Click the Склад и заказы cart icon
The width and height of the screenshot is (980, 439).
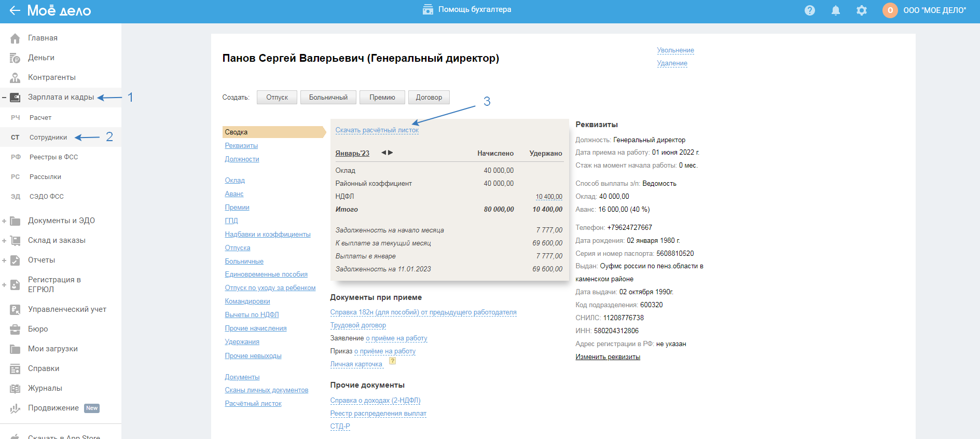pyautogui.click(x=15, y=241)
